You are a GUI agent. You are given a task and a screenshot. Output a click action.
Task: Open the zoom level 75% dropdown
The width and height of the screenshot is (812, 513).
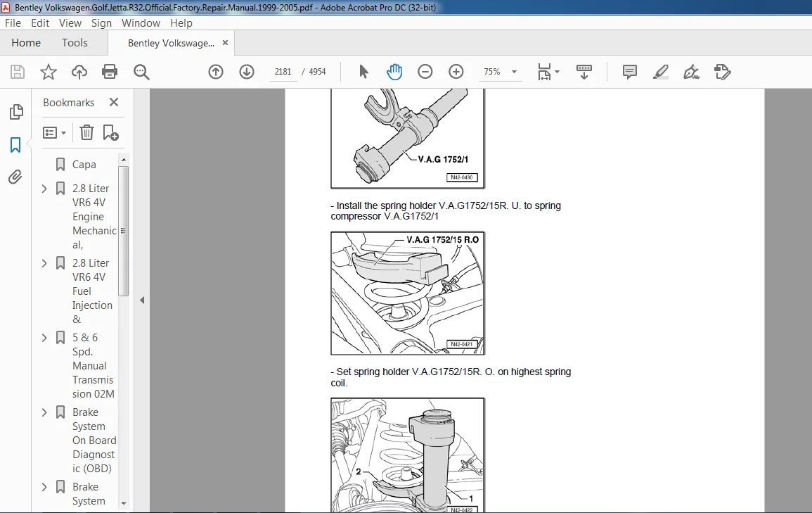click(514, 72)
